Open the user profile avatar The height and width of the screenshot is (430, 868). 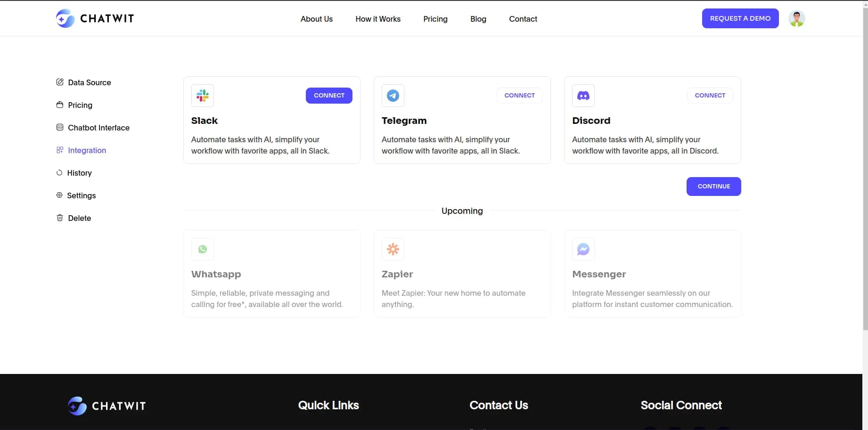point(796,18)
